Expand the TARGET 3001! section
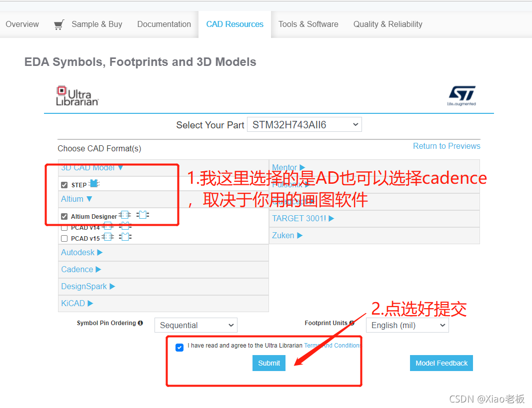Viewport: 532px width, 408px height. click(x=303, y=219)
